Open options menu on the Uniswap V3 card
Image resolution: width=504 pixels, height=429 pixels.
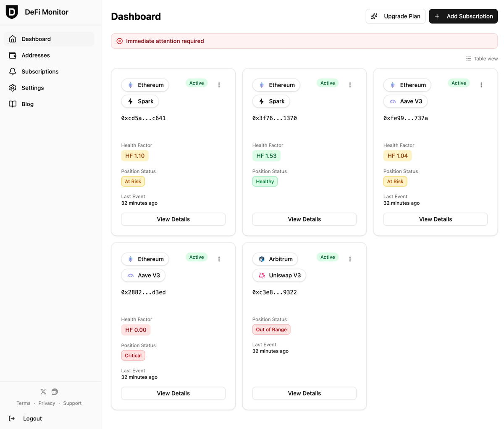[x=350, y=258]
